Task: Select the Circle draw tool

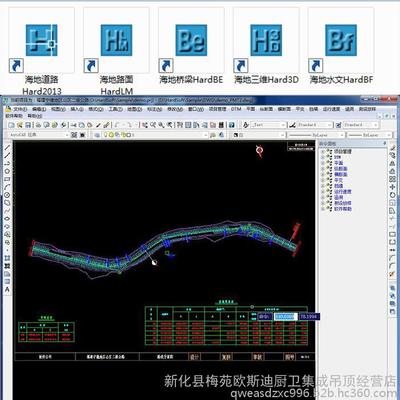Action: pos(7,195)
